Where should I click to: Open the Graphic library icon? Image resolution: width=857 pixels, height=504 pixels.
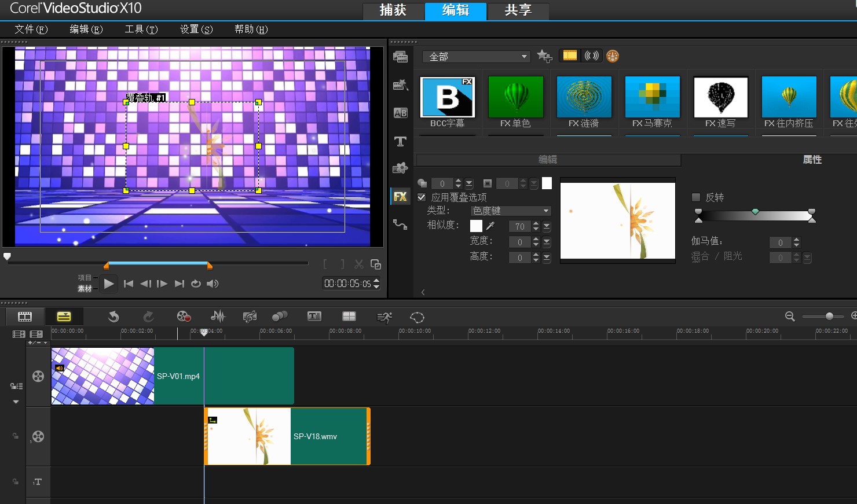click(x=400, y=168)
